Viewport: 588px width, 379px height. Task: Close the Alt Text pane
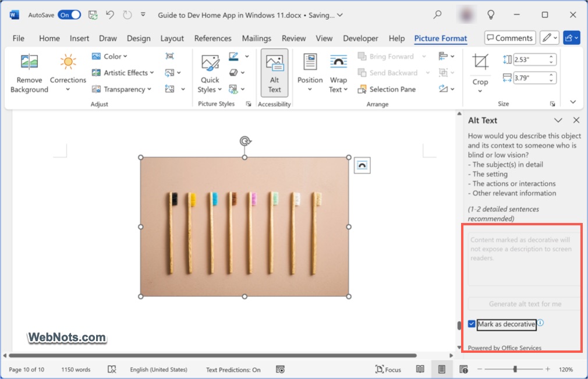[x=576, y=121]
